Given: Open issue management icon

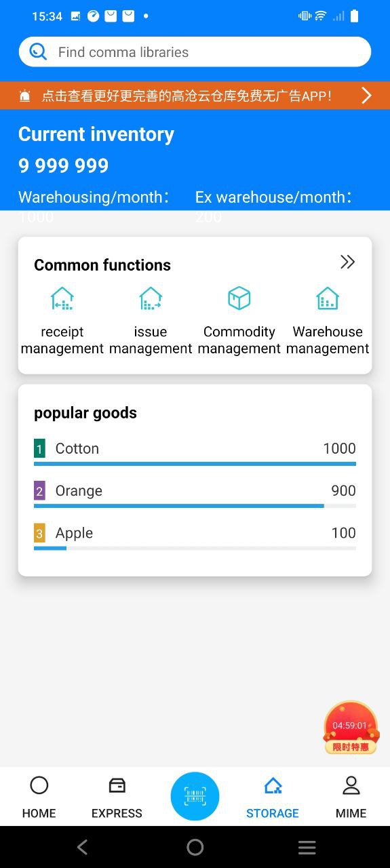Looking at the screenshot, I should coord(151,298).
